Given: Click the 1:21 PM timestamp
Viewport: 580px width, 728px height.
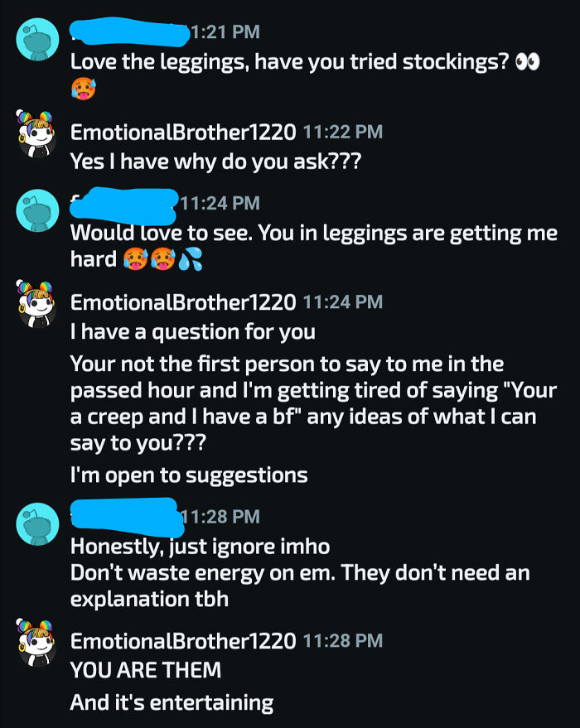Looking at the screenshot, I should point(225,32).
